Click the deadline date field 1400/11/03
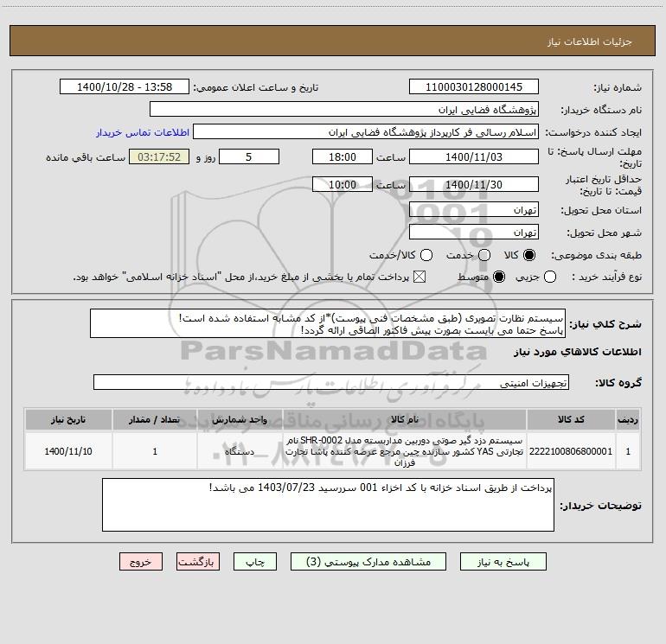 pos(474,156)
